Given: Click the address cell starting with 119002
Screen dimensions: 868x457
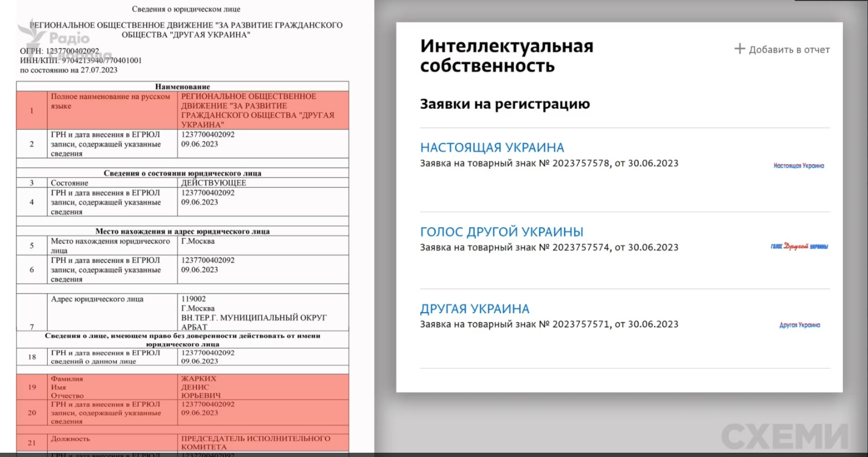Looking at the screenshot, I should click(x=264, y=313).
